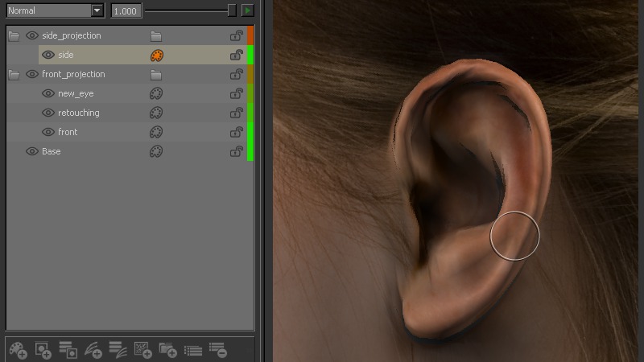Click the paint palette icon on retouching layer
The width and height of the screenshot is (644, 362).
pyautogui.click(x=156, y=113)
